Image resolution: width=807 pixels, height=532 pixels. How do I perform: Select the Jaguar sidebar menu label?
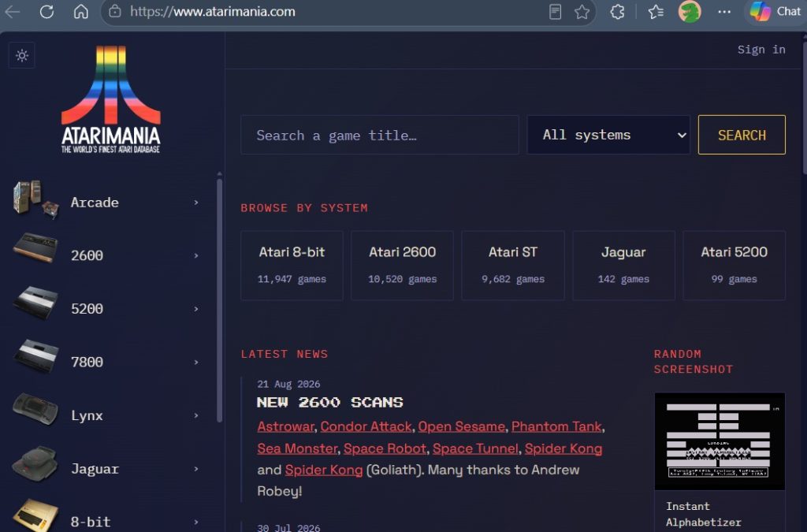tap(95, 469)
